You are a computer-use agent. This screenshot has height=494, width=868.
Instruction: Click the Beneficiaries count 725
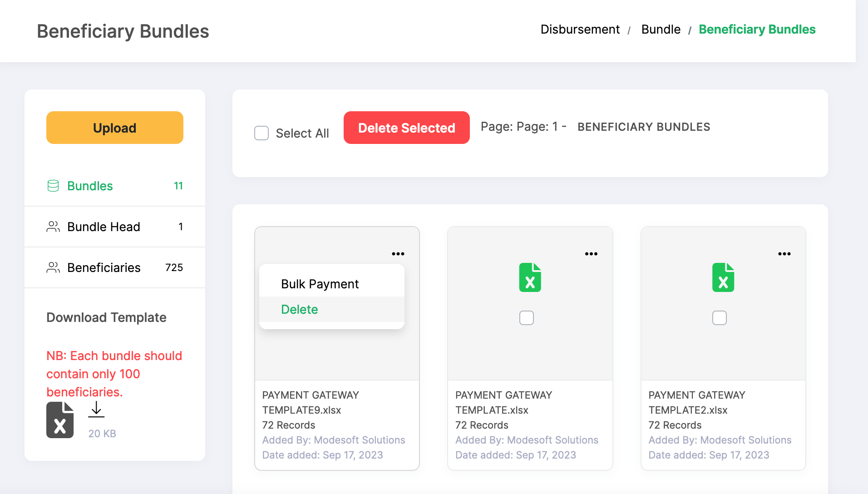(x=174, y=267)
